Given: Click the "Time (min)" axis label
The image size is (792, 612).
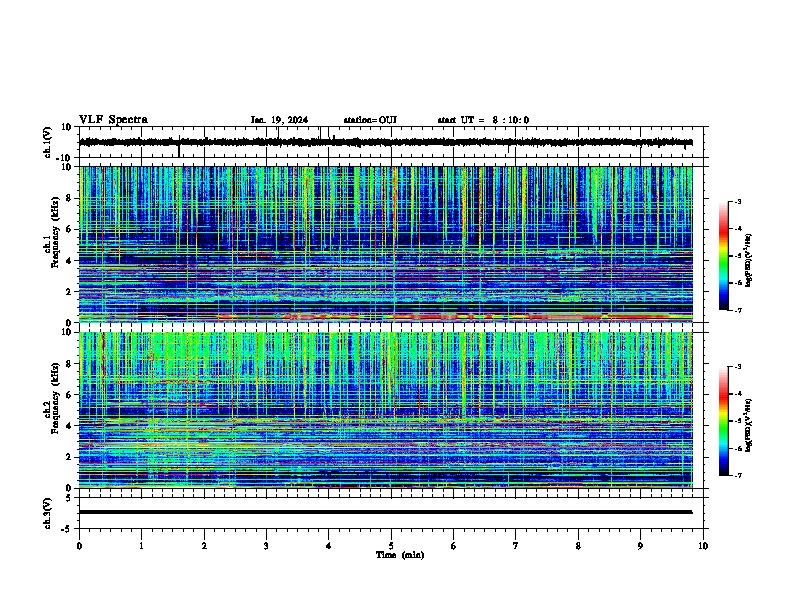Looking at the screenshot, I should click(400, 555).
